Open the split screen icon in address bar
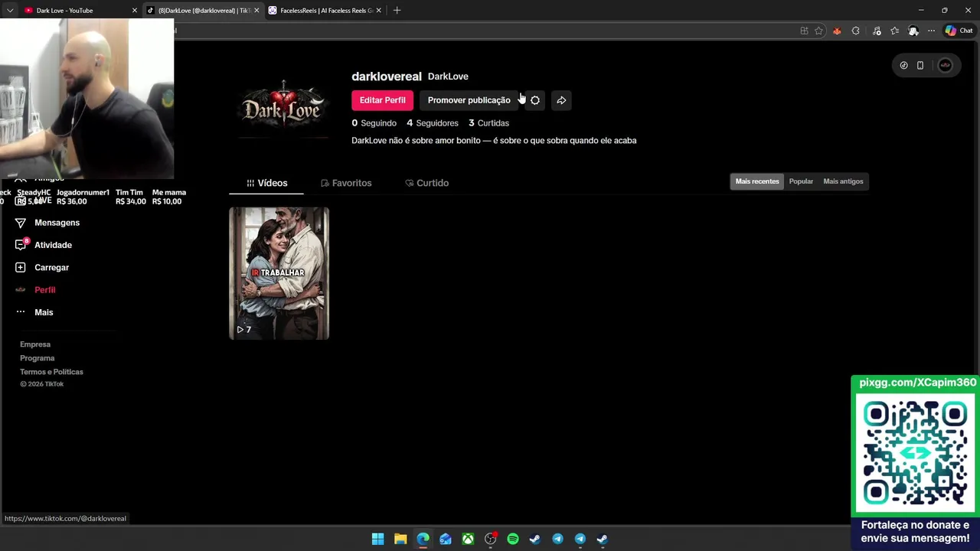Screen dimensions: 980x551 pos(804,31)
